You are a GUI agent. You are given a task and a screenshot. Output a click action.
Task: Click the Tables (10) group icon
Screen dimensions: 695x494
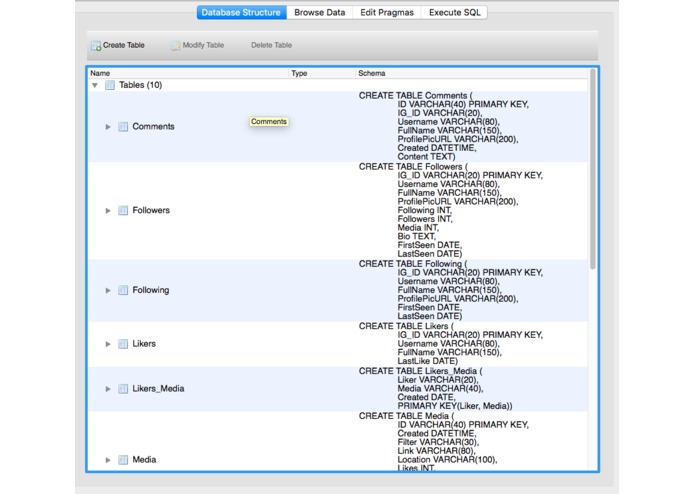[110, 85]
